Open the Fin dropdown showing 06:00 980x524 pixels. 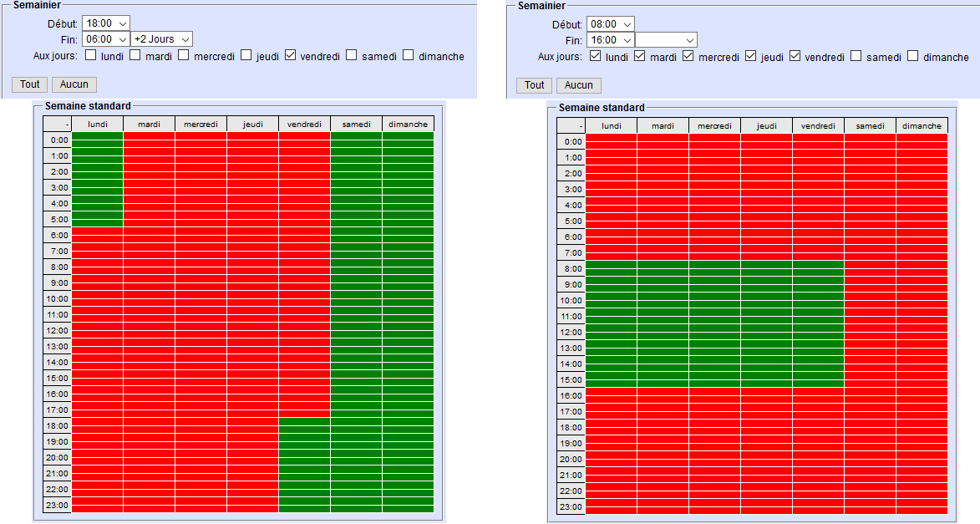106,39
